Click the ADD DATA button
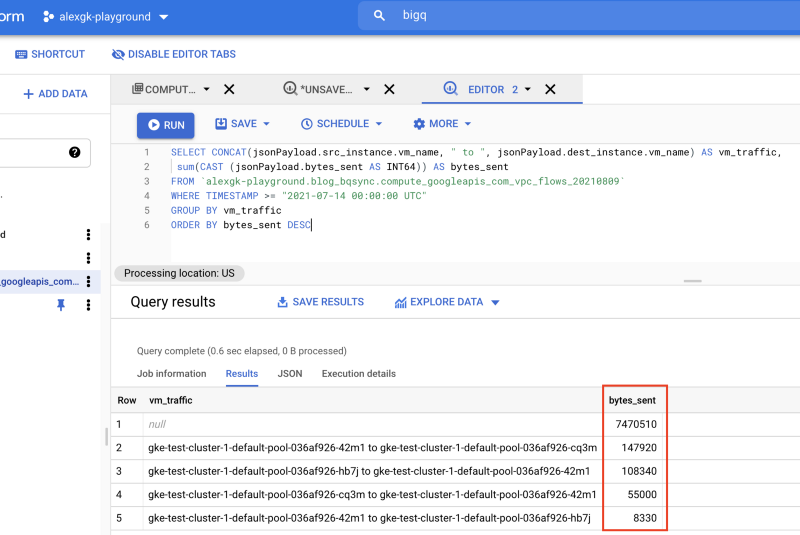Screen dimensions: 800x535 click(x=55, y=94)
